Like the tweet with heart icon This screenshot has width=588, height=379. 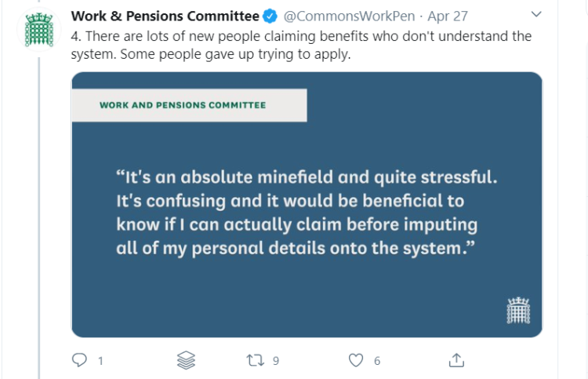pos(356,360)
